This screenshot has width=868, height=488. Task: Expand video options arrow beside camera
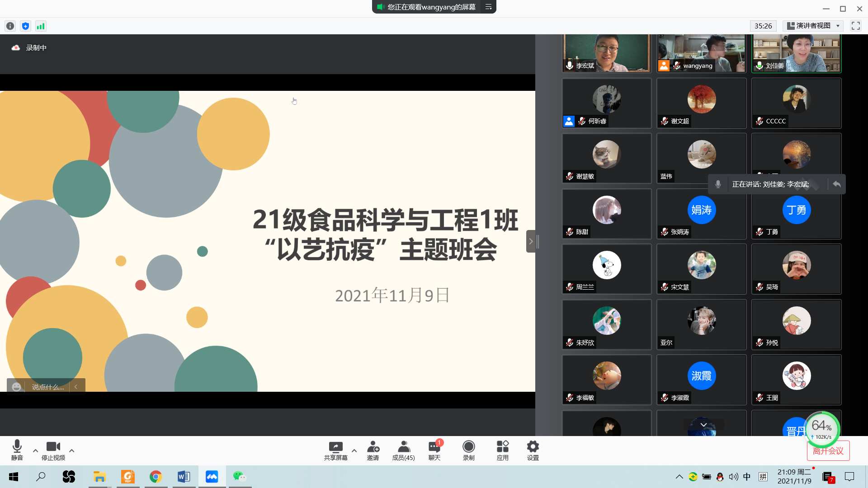pyautogui.click(x=71, y=450)
